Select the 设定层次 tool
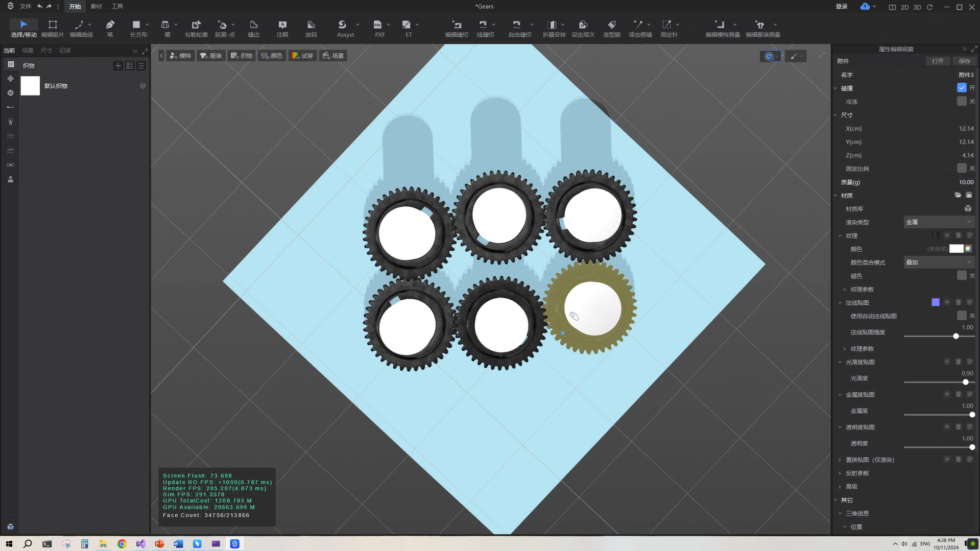The height and width of the screenshot is (551, 980). [x=583, y=28]
